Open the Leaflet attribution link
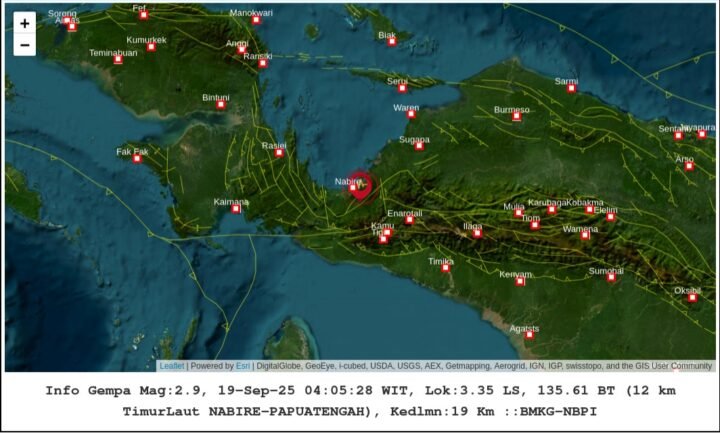Screen dimensions: 720x433 pyautogui.click(x=171, y=366)
